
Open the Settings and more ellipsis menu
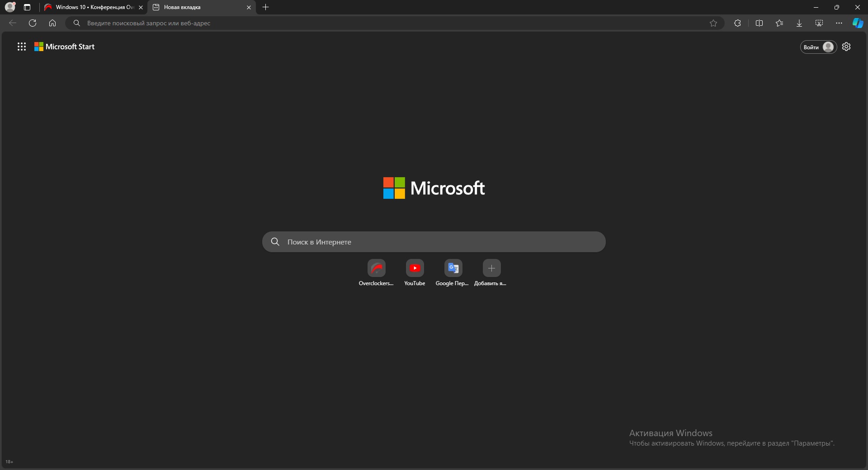[x=839, y=23]
